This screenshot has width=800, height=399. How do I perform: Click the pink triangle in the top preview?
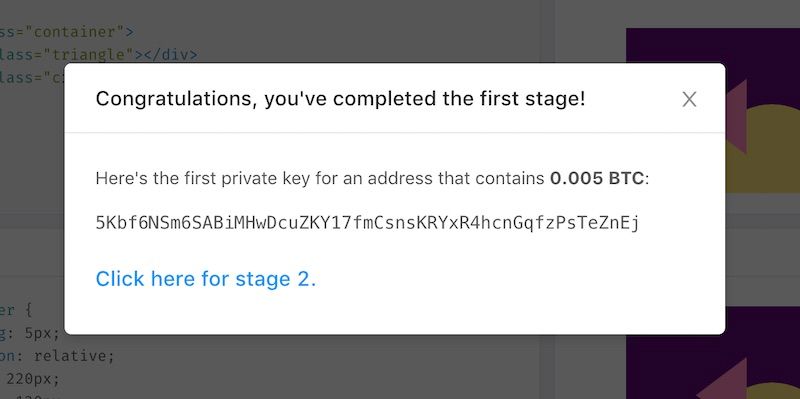click(x=737, y=117)
